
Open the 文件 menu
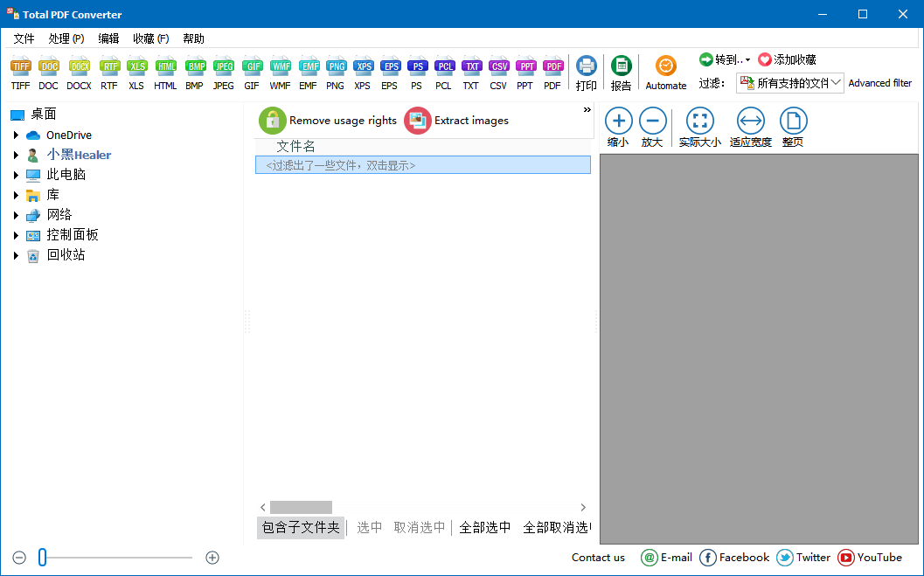point(24,38)
